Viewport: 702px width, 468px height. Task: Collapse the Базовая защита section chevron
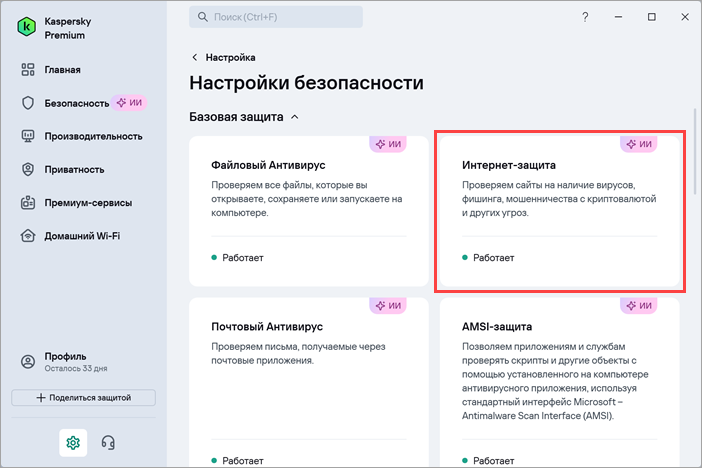(x=295, y=117)
